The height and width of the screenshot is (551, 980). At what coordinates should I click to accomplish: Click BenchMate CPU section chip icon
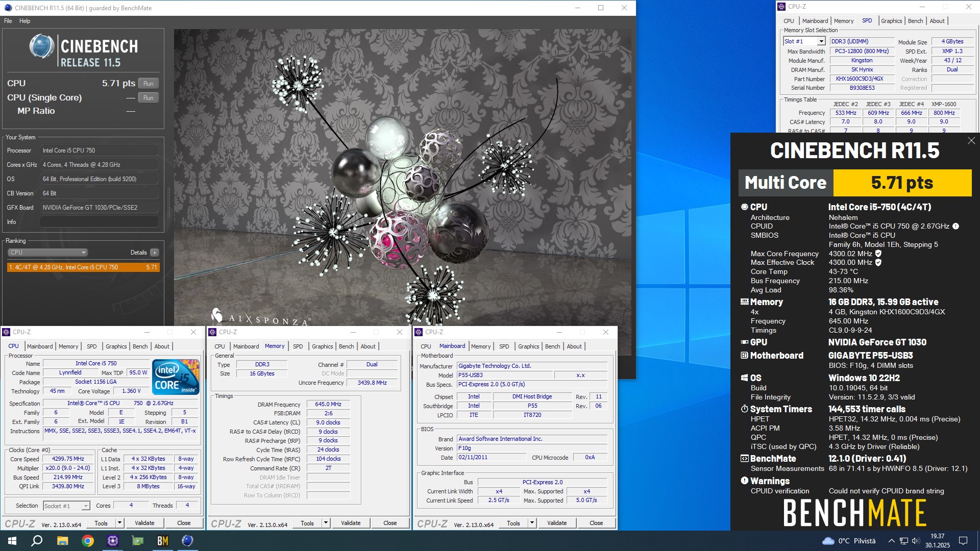[x=744, y=207]
